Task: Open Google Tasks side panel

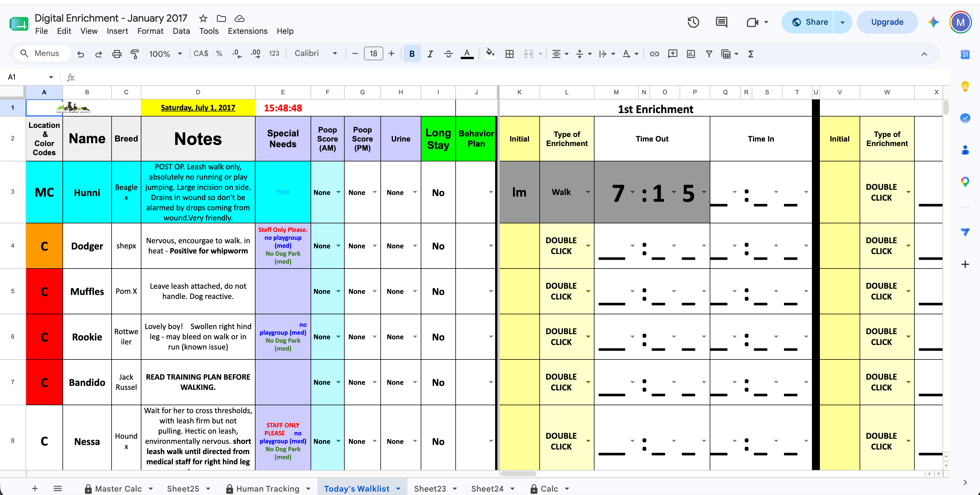Action: point(965,118)
